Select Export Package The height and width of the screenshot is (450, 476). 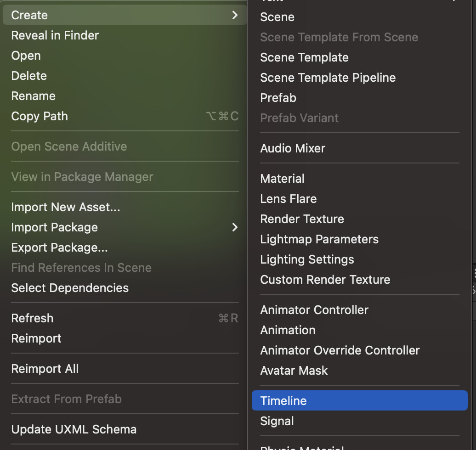[x=59, y=247]
